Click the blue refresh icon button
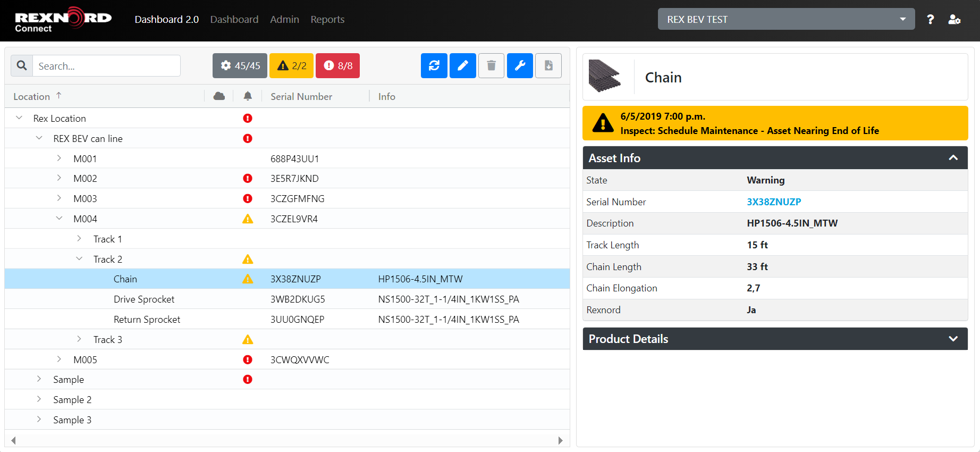Image resolution: width=980 pixels, height=452 pixels. pos(434,65)
